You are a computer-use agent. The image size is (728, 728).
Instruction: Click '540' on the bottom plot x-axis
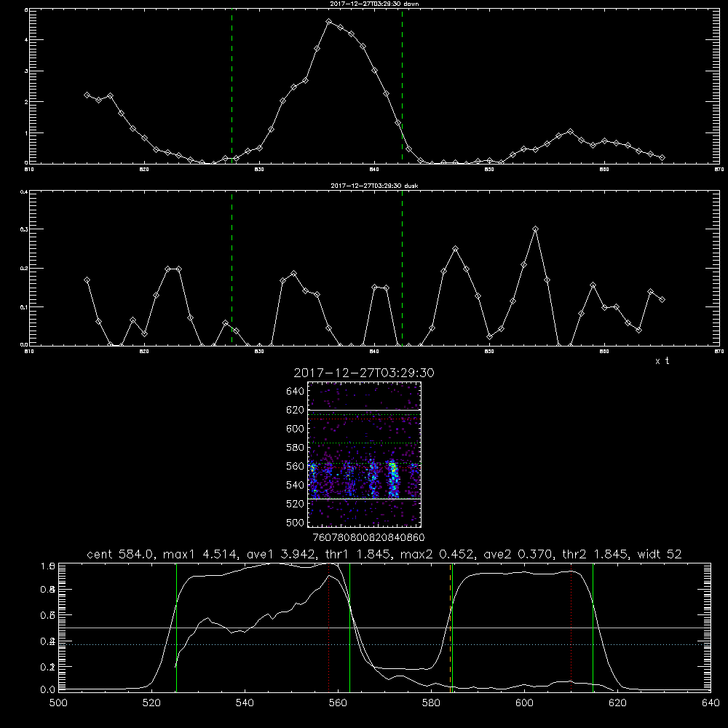[x=245, y=703]
